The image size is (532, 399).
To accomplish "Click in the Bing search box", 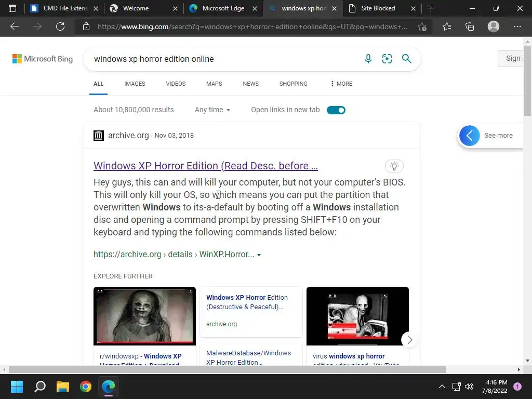I will pyautogui.click(x=224, y=59).
